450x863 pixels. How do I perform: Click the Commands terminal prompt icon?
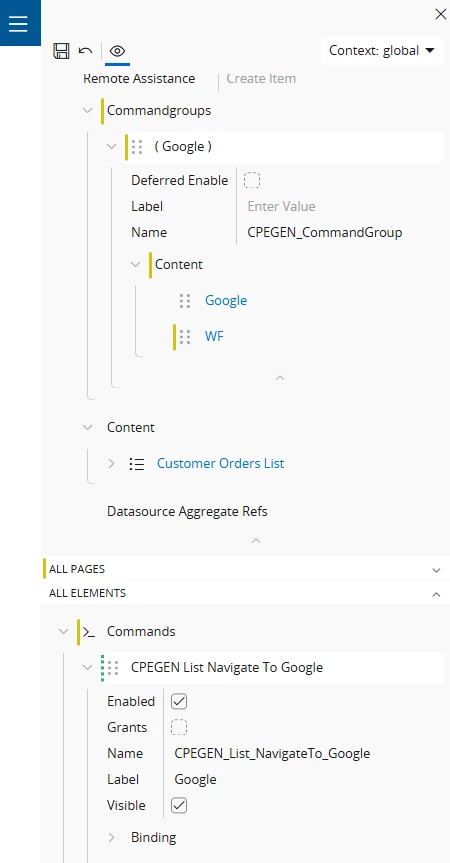[x=89, y=632]
